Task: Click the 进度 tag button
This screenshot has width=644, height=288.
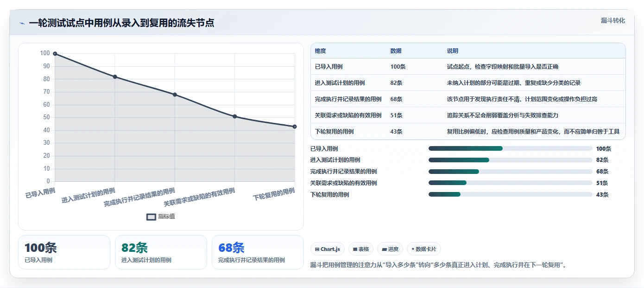Action: coord(390,249)
